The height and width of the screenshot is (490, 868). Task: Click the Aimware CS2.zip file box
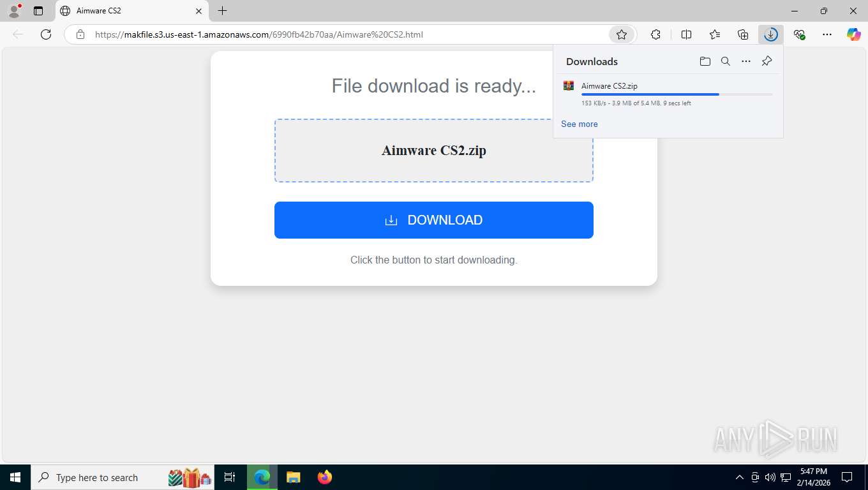(434, 151)
